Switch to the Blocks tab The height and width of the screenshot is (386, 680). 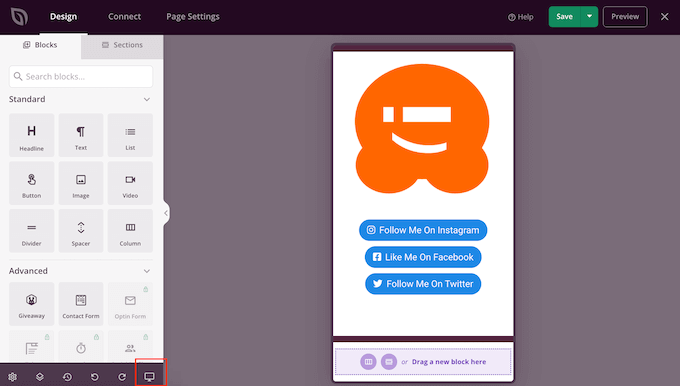[40, 45]
